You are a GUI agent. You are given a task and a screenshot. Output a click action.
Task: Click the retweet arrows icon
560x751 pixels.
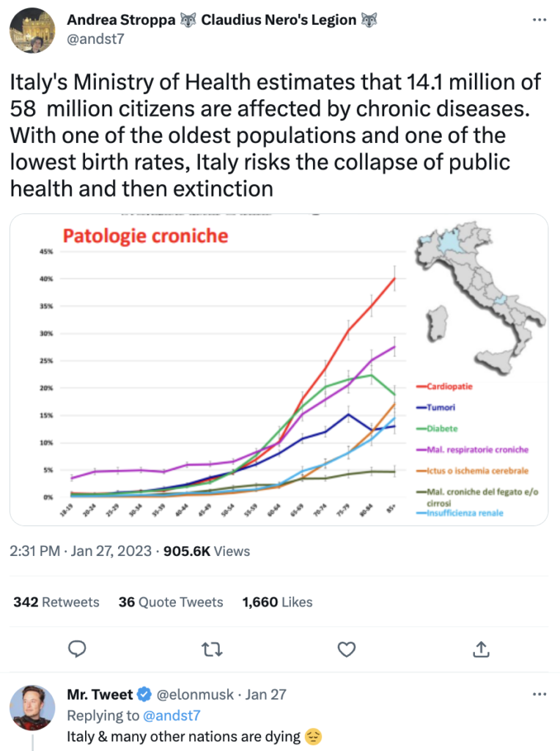pyautogui.click(x=212, y=650)
